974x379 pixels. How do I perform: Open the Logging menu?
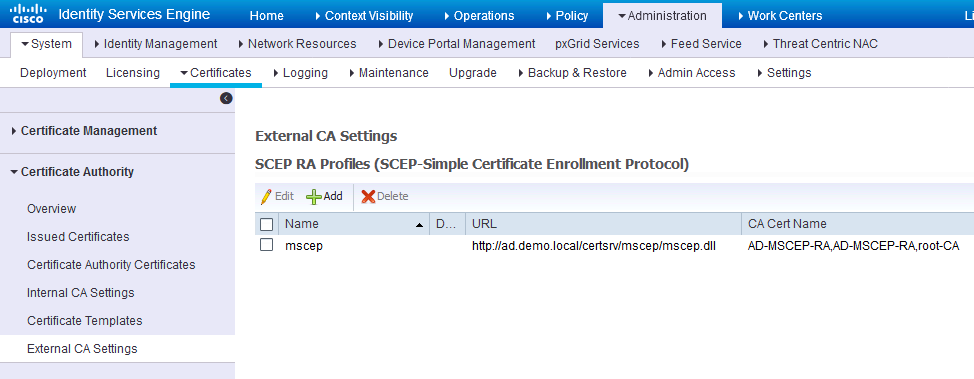(x=300, y=73)
